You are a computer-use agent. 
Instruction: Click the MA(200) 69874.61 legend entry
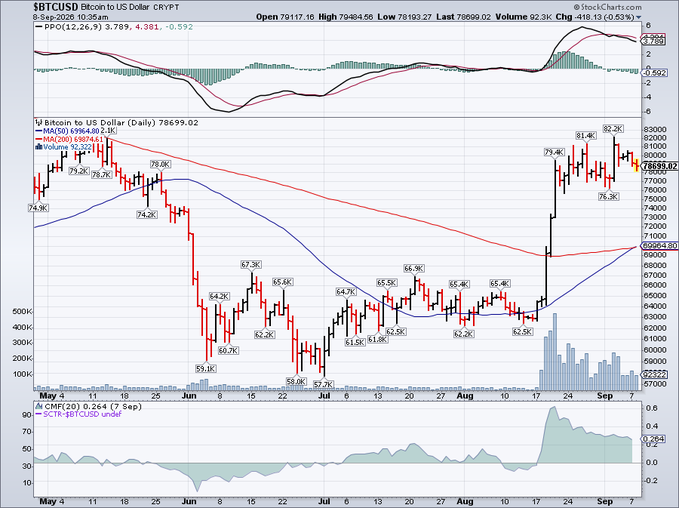[73, 139]
